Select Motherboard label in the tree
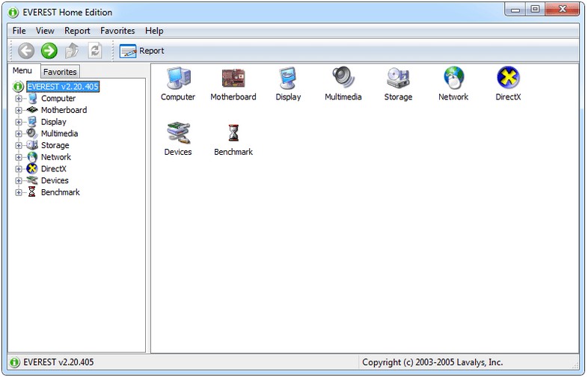588x377 pixels. [x=64, y=110]
